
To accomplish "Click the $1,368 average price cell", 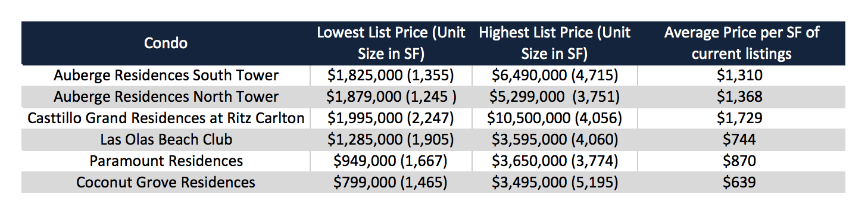I will tap(741, 96).
